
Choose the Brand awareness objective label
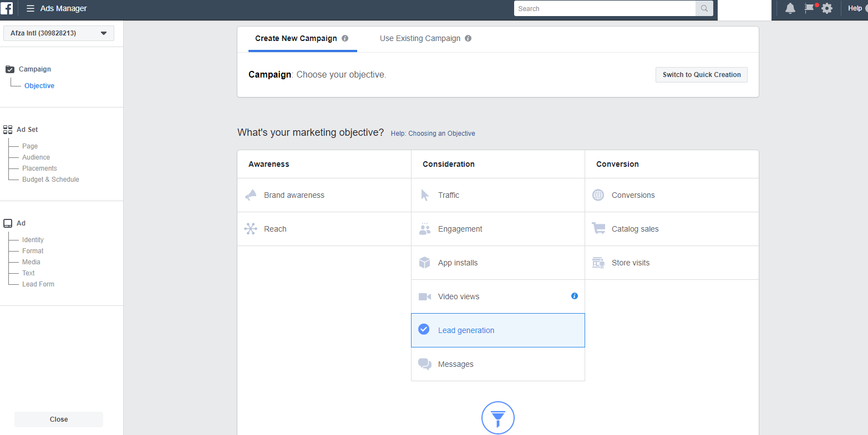pyautogui.click(x=294, y=195)
